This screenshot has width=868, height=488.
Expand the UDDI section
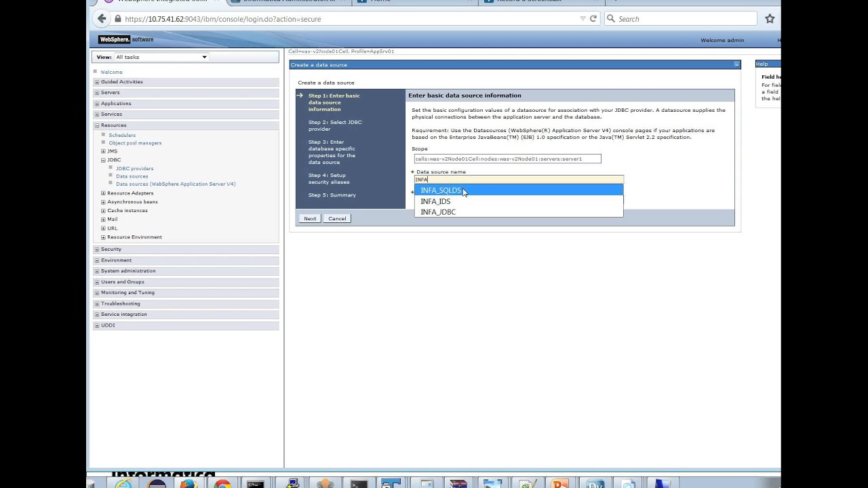coord(96,325)
